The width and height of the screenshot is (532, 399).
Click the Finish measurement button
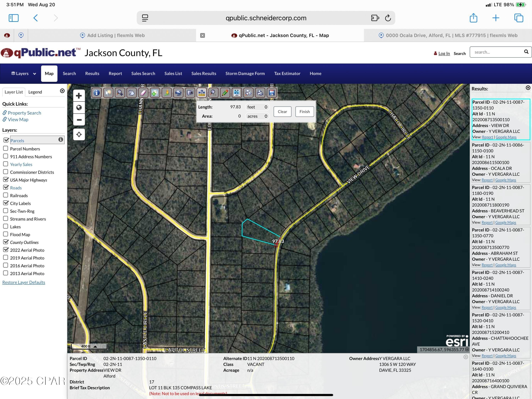click(304, 111)
